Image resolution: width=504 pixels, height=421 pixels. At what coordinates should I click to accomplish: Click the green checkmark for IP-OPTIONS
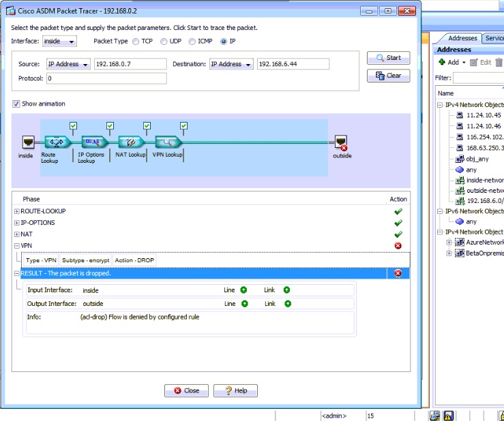[x=398, y=223]
